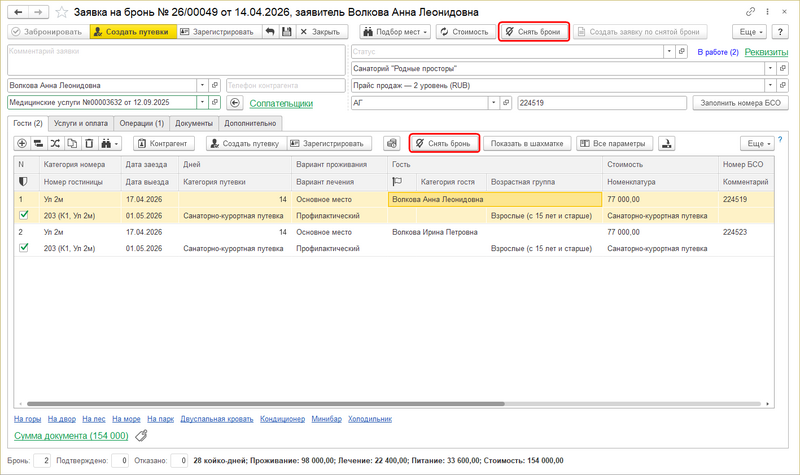The height and width of the screenshot is (475, 800).
Task: Open the Сумма документа (154 000) link
Action: coord(70,436)
